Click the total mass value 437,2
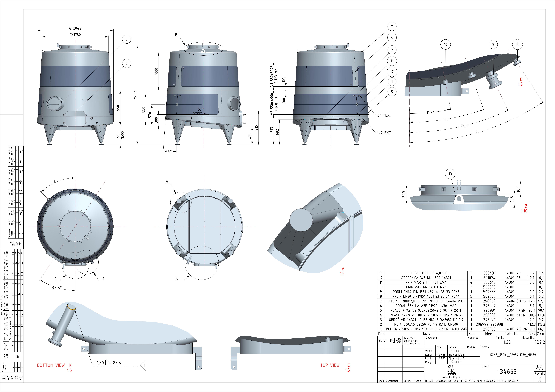This screenshot has height=392, width=555. coord(539,342)
